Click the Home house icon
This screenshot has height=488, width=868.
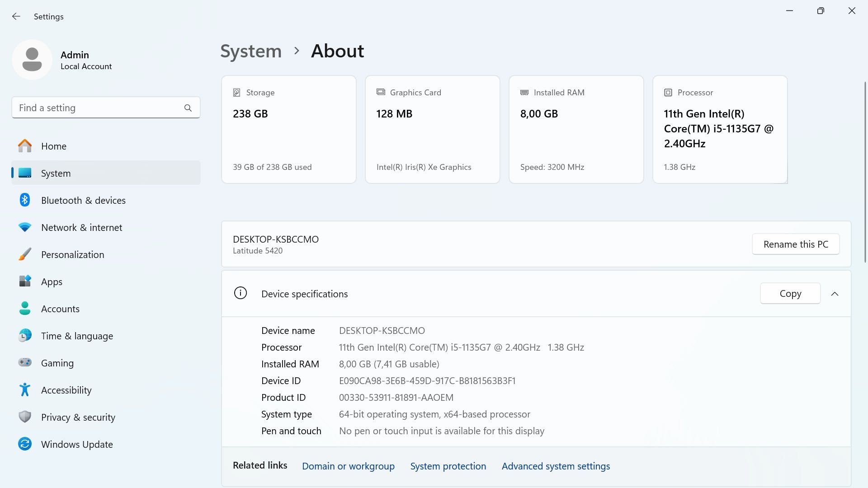pyautogui.click(x=25, y=146)
